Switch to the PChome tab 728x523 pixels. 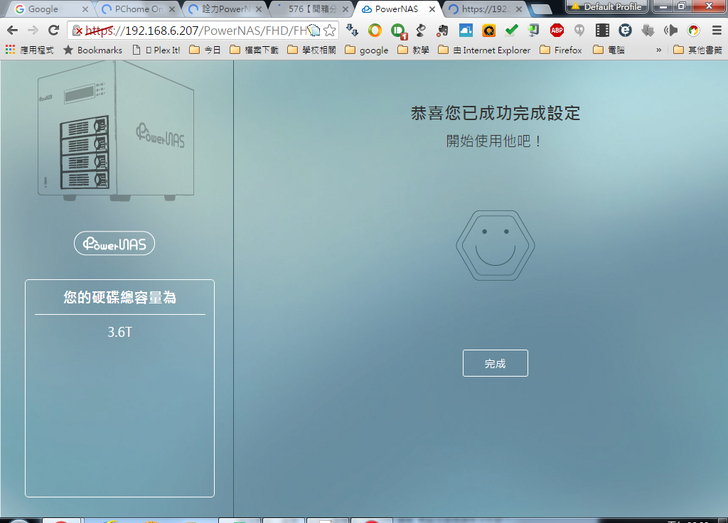tap(138, 9)
